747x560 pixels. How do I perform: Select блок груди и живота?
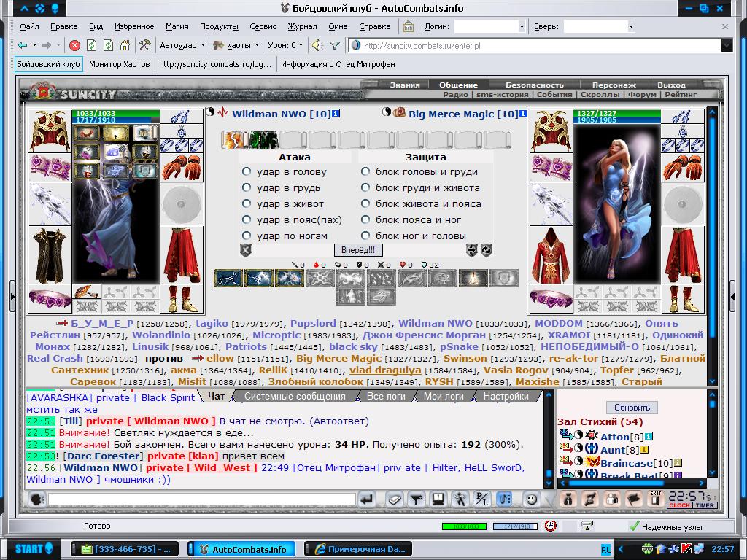[x=365, y=187]
